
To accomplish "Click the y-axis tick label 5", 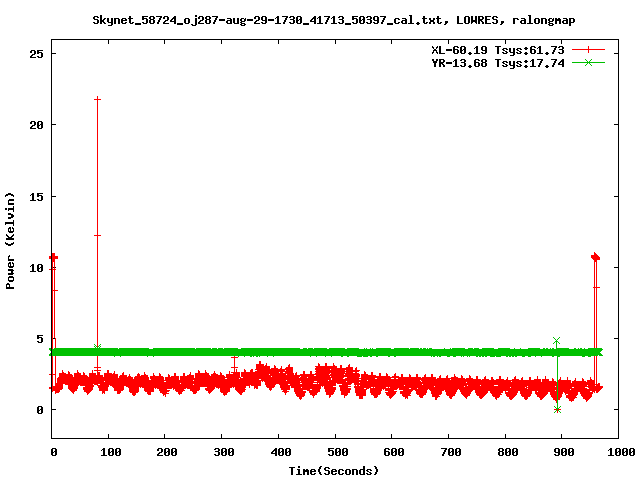I will pyautogui.click(x=40, y=339).
